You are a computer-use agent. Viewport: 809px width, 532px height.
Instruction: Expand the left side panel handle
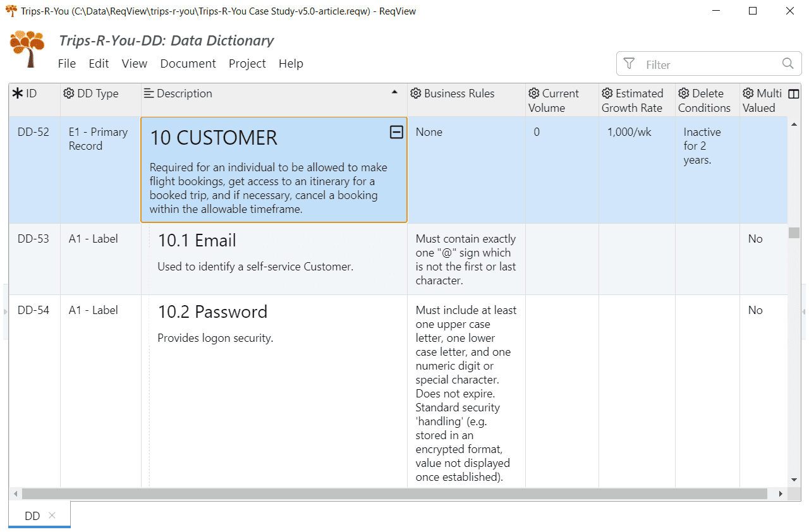coord(6,312)
